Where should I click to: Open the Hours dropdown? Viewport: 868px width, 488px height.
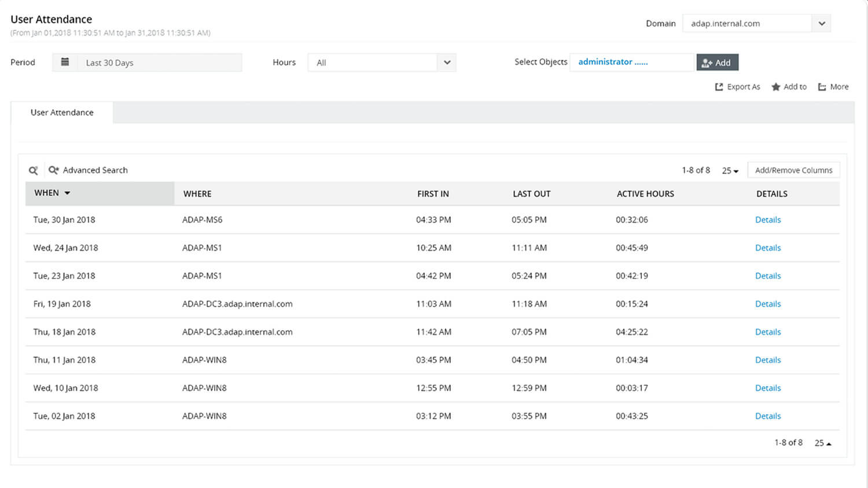(447, 62)
